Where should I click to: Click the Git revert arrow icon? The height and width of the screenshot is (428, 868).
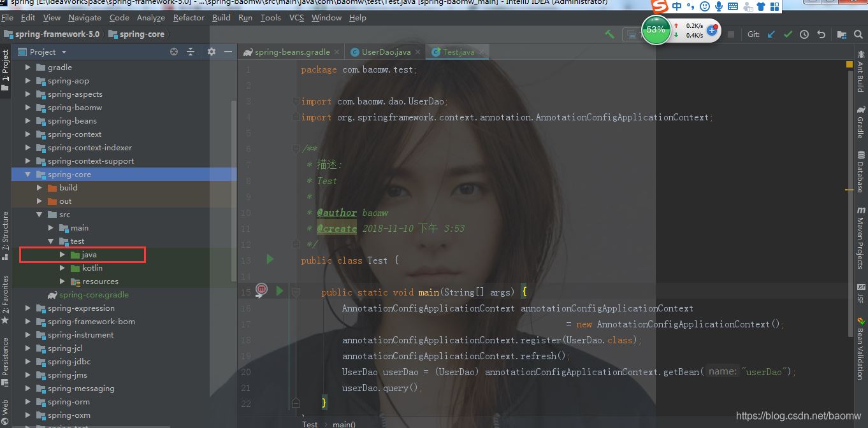click(821, 34)
